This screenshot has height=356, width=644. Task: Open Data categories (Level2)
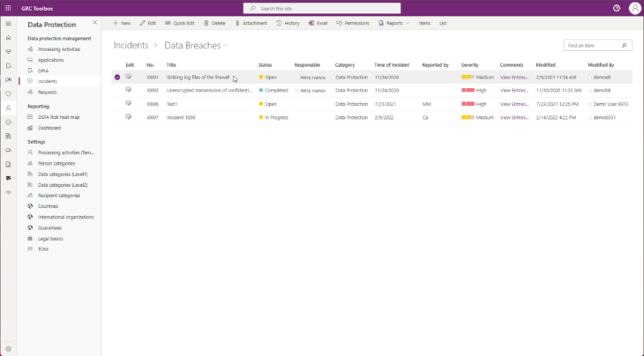(x=63, y=185)
